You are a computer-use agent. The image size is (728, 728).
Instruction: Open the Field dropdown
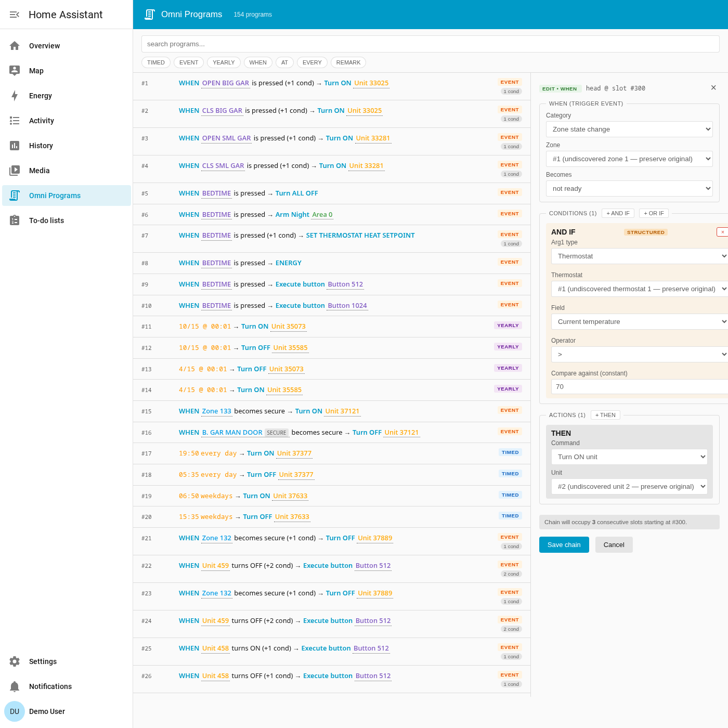pos(640,321)
